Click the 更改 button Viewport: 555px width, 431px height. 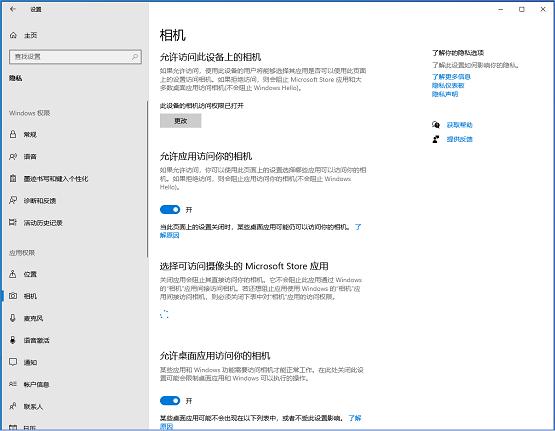click(x=181, y=121)
